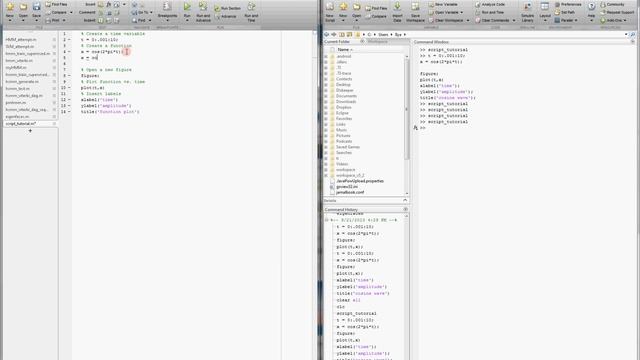The height and width of the screenshot is (360, 640).
Task: Click the smart Indent icon
Action: click(x=101, y=20)
